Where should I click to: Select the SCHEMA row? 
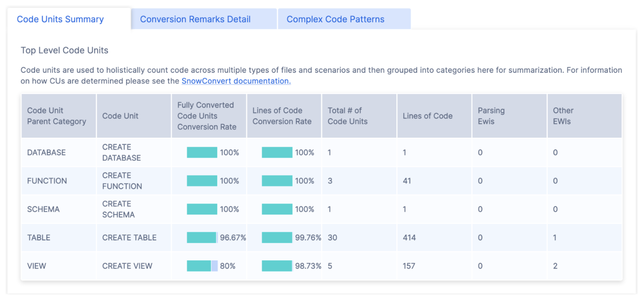click(x=43, y=209)
